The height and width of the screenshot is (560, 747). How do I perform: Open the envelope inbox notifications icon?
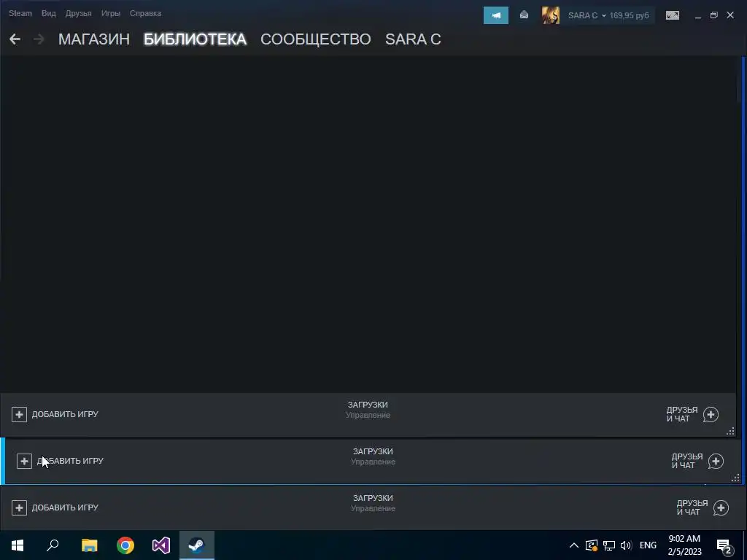524,15
